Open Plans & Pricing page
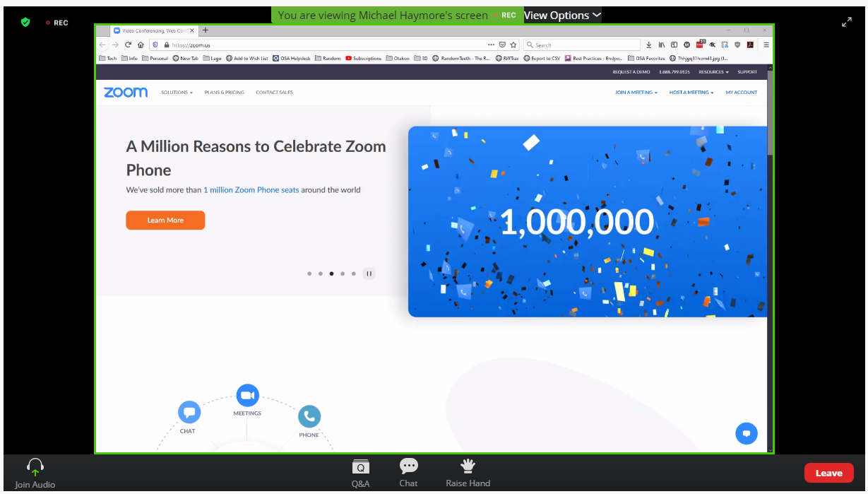Viewport: 868px width, 494px height. click(224, 93)
